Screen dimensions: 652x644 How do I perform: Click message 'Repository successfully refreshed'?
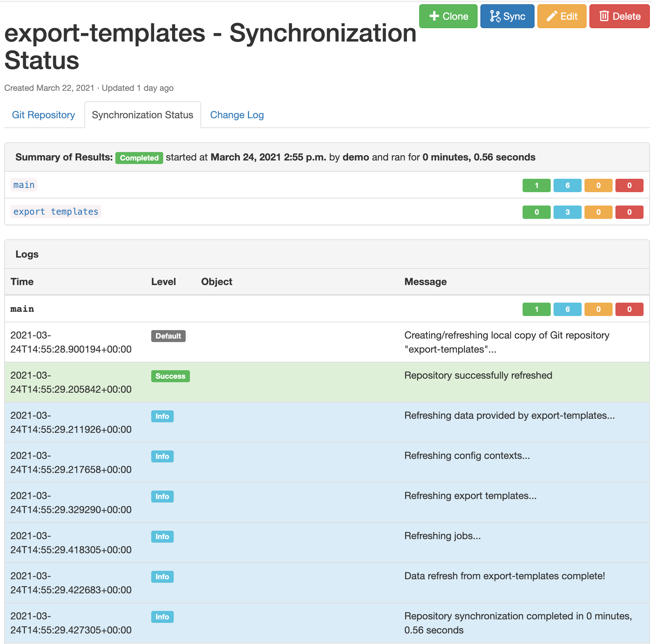(x=478, y=375)
